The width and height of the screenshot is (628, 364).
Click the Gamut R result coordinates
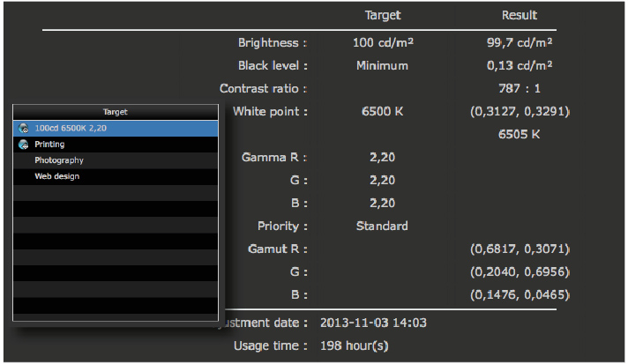pos(520,249)
